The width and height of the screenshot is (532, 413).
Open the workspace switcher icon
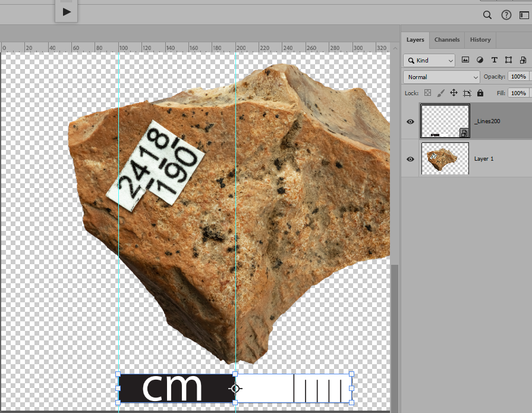point(524,15)
